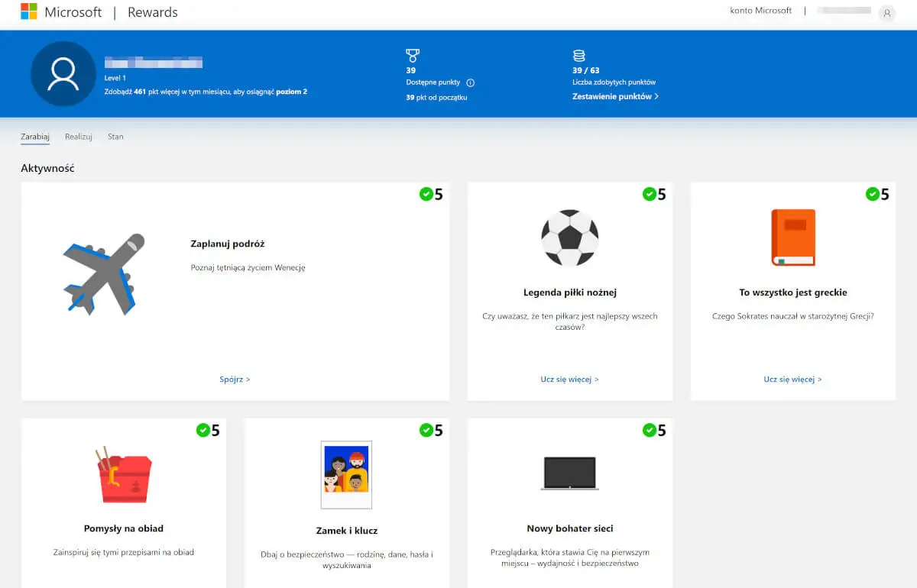Click the trophy icon showing available points

(413, 57)
